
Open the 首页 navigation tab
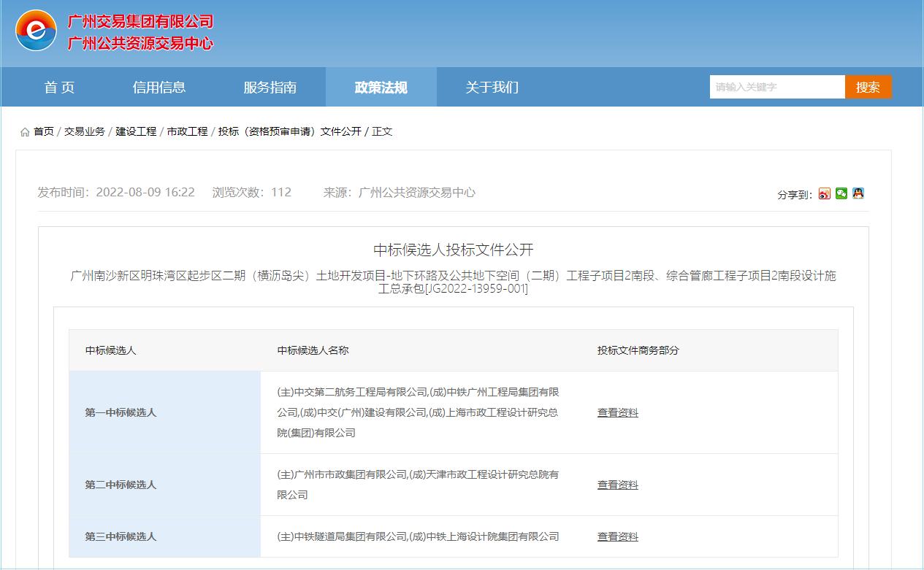(59, 88)
